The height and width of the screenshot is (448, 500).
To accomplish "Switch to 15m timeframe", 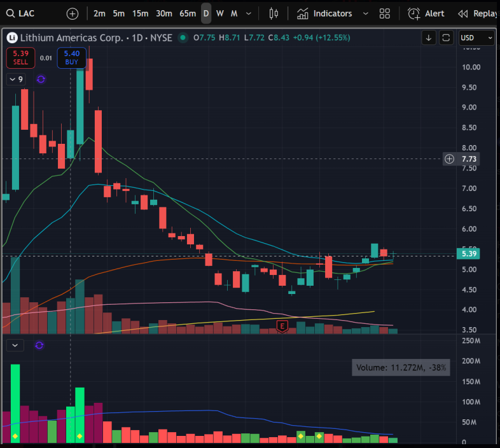I will tap(141, 14).
